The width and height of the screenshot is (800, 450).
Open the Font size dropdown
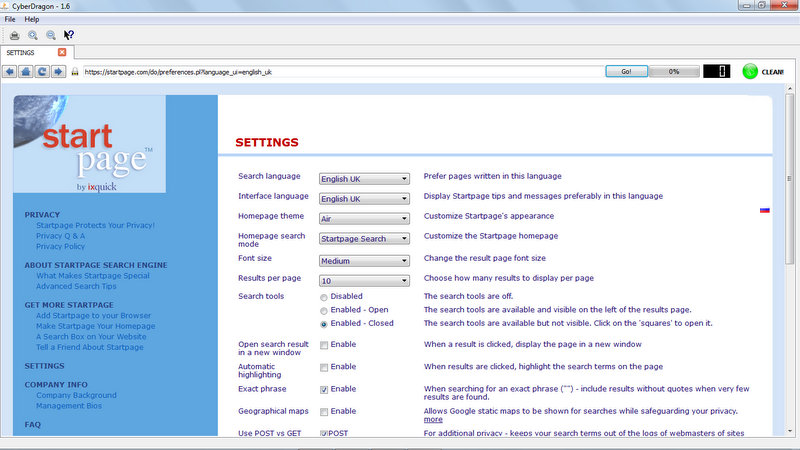click(x=364, y=261)
